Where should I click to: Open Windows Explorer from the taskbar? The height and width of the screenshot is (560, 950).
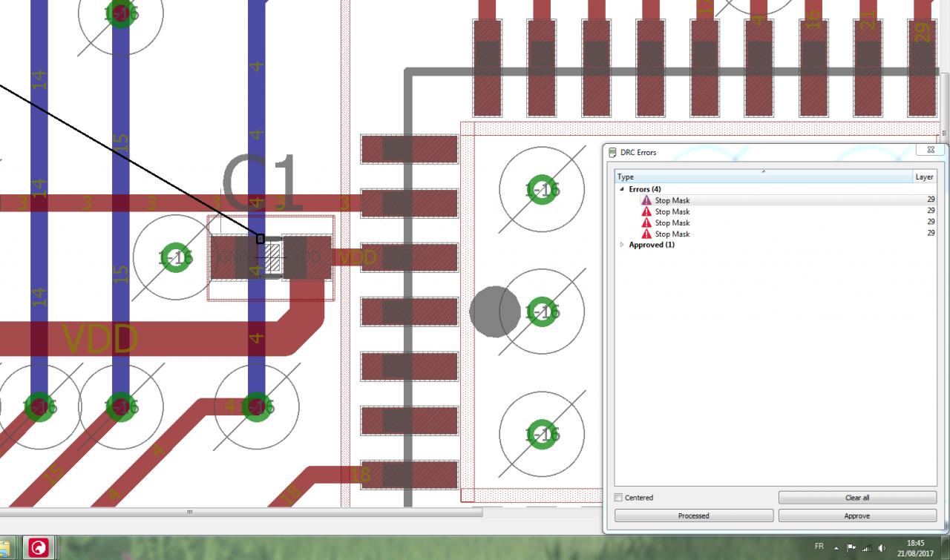pos(7,548)
